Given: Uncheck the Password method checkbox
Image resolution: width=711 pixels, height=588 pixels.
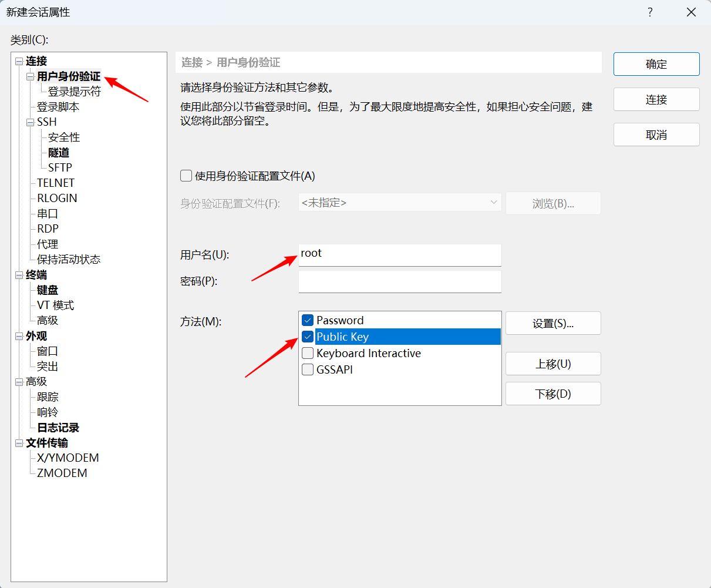Looking at the screenshot, I should coord(307,320).
